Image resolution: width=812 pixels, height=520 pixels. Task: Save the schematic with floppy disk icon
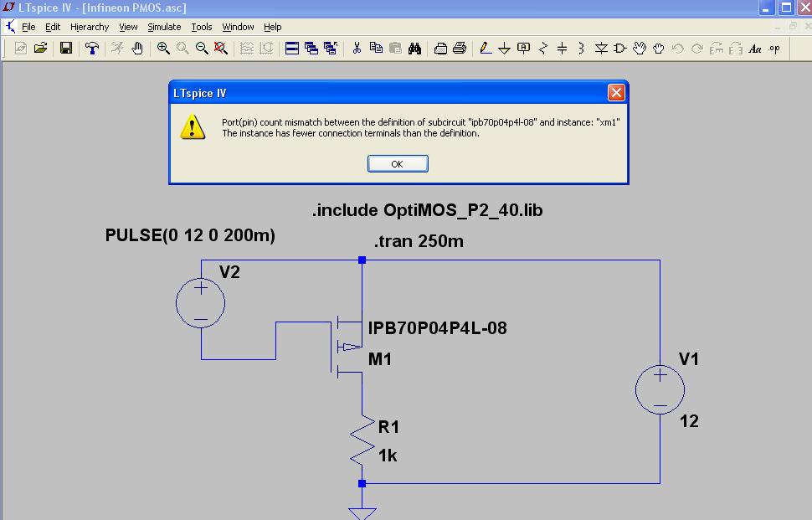(x=66, y=49)
